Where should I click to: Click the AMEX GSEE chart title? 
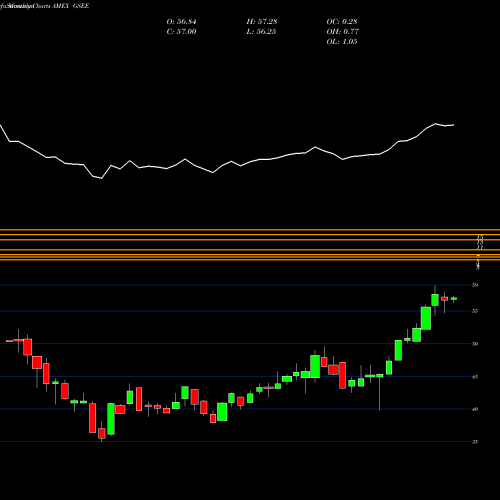coord(70,6)
